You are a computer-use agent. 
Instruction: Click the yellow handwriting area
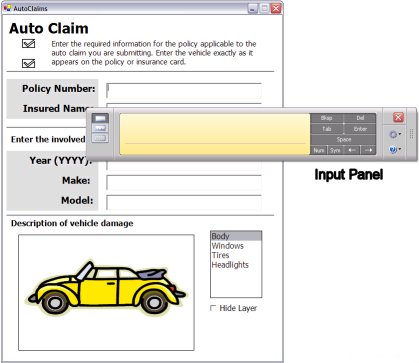215,134
